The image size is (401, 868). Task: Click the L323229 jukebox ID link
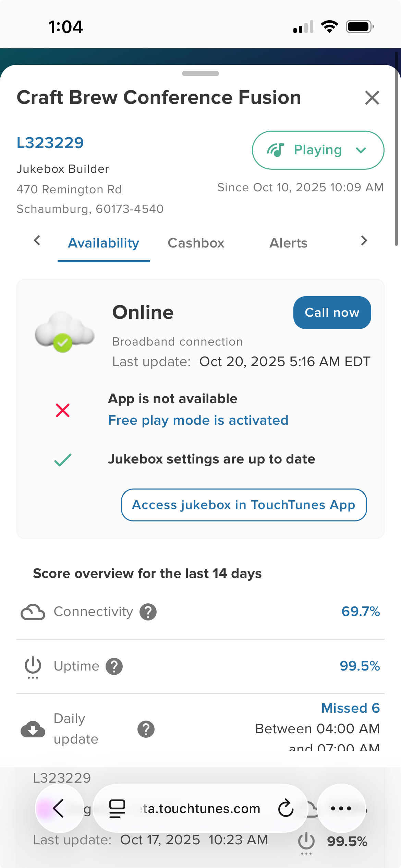(50, 143)
